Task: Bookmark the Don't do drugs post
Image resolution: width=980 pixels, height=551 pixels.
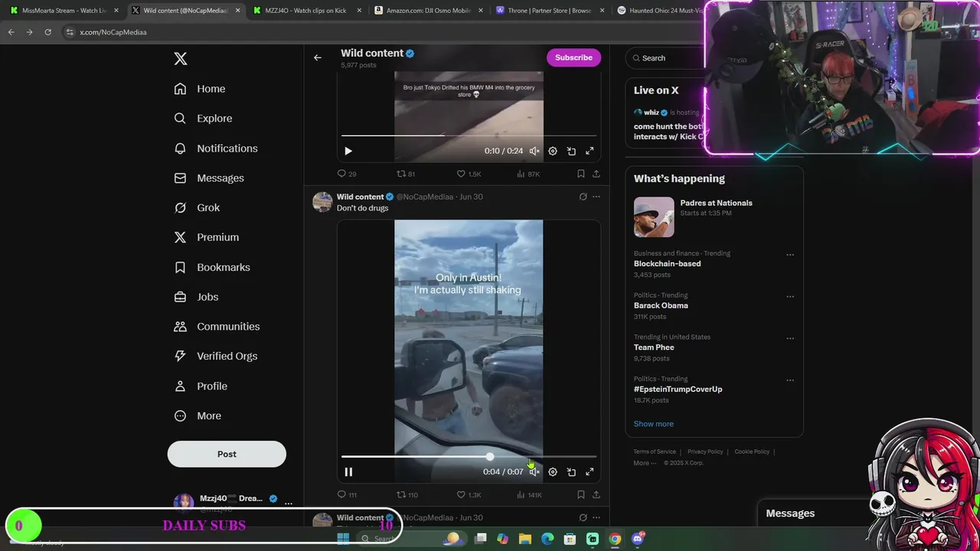Action: point(580,495)
